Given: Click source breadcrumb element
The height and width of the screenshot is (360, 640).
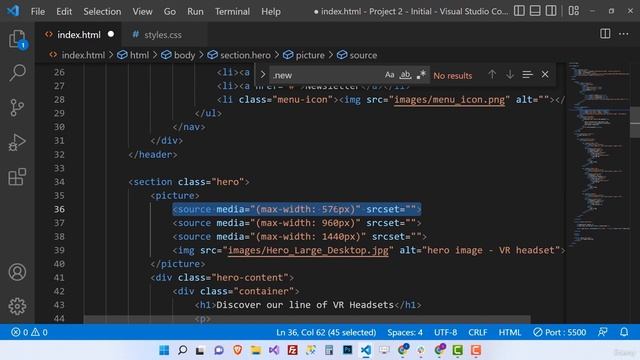Looking at the screenshot, I should pyautogui.click(x=363, y=55).
